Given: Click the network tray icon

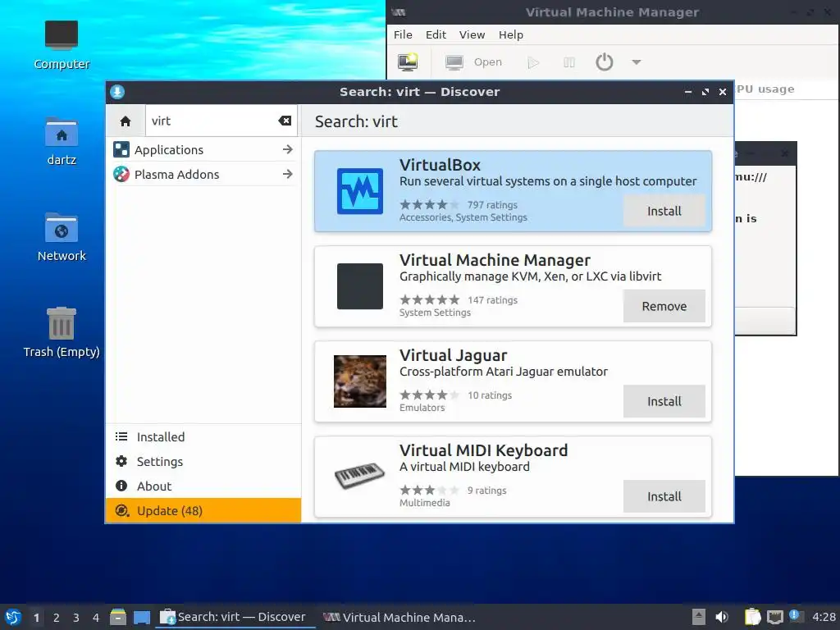Looking at the screenshot, I should click(x=774, y=617).
